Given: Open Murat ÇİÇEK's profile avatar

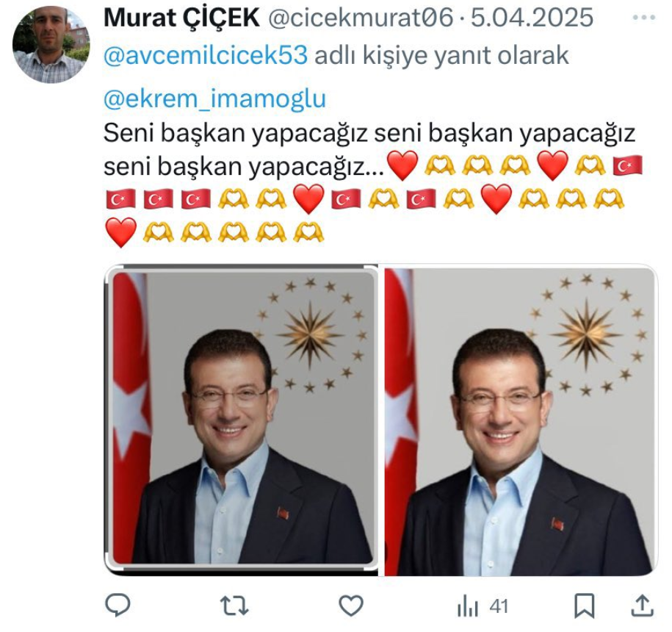Looking at the screenshot, I should pyautogui.click(x=51, y=45).
